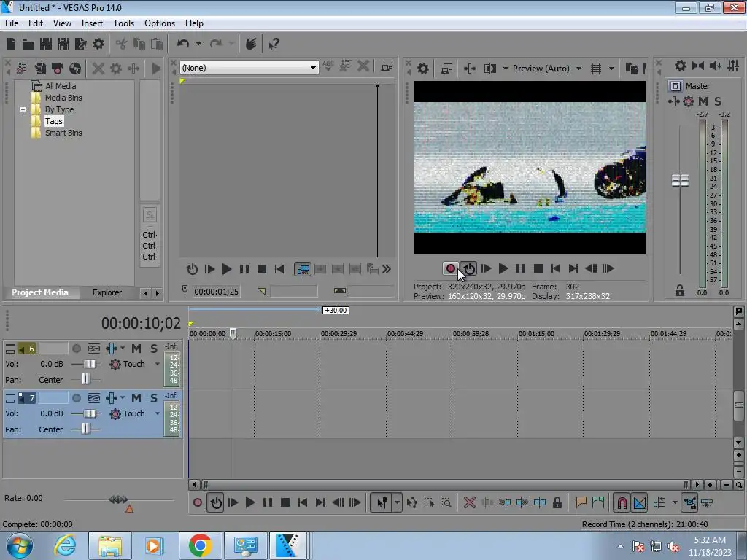The height and width of the screenshot is (560, 747).
Task: Click the Undo arrow in the main toolbar
Action: pos(183,44)
